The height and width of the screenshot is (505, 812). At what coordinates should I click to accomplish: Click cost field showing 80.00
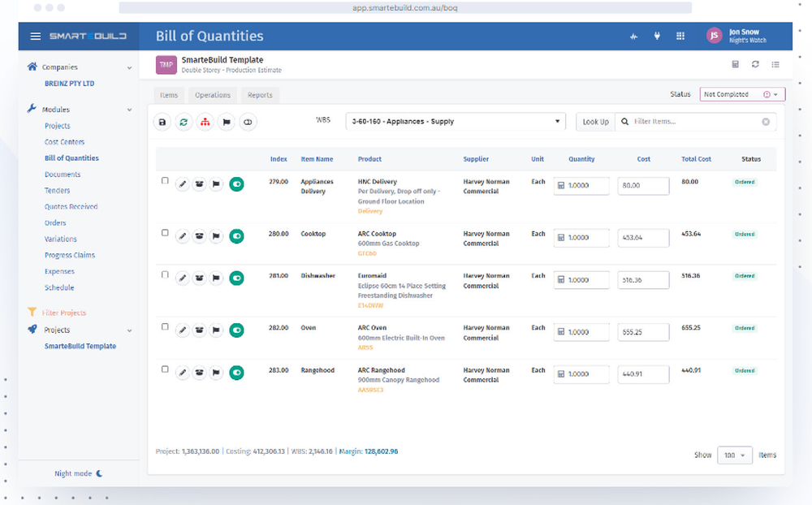643,185
